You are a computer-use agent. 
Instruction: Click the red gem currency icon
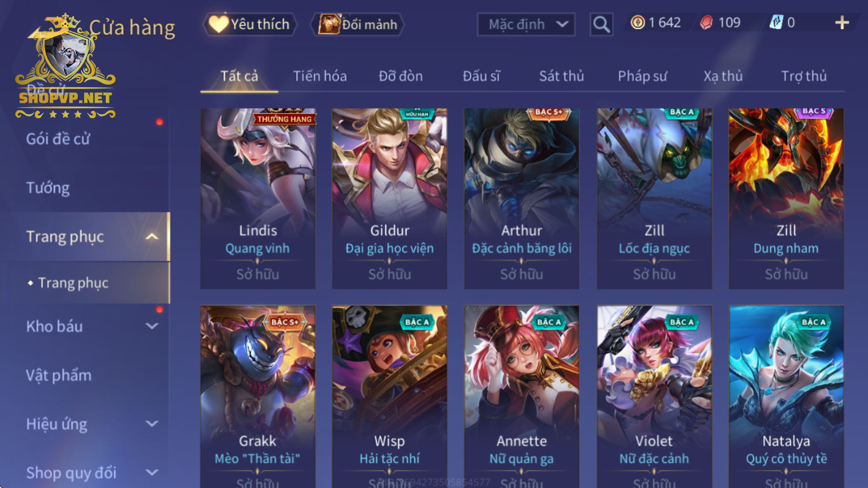click(706, 23)
